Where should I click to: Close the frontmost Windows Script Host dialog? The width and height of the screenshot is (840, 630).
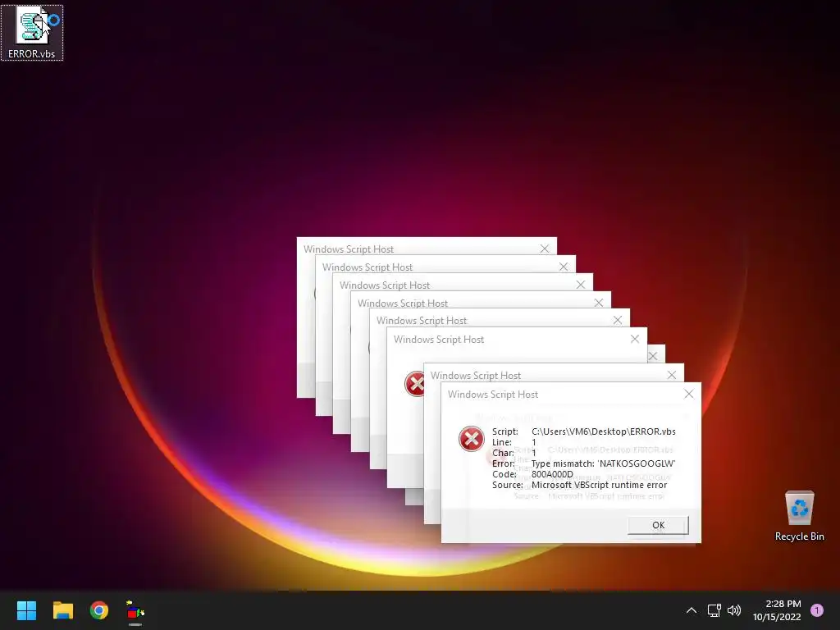click(x=689, y=395)
